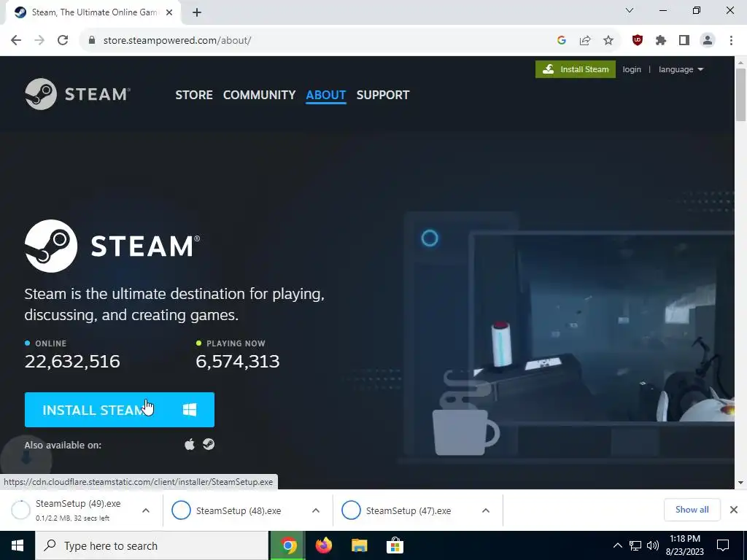Launch Firefox from the taskbar
This screenshot has width=747, height=560.
[324, 545]
